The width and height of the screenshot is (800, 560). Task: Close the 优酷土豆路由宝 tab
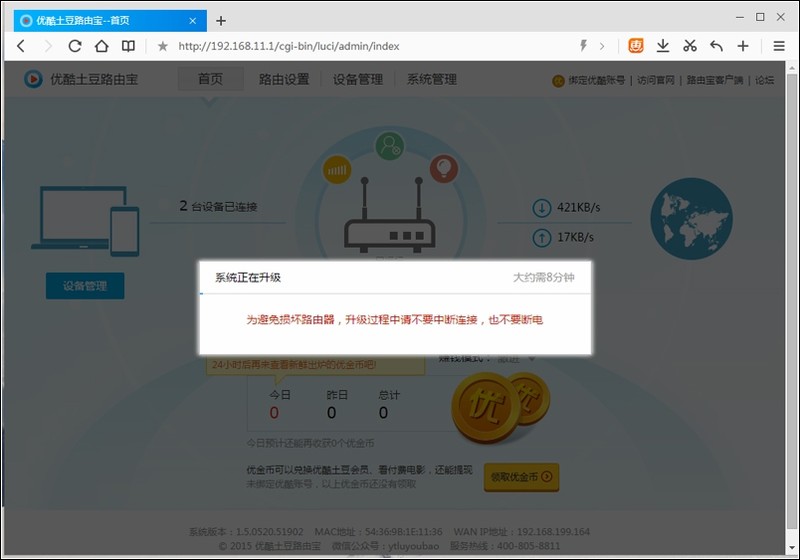pyautogui.click(x=192, y=21)
